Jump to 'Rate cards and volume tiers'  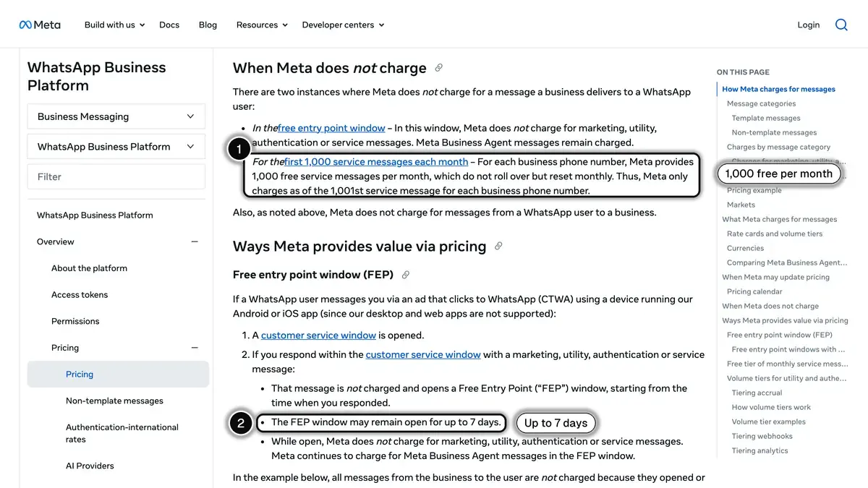click(x=775, y=234)
